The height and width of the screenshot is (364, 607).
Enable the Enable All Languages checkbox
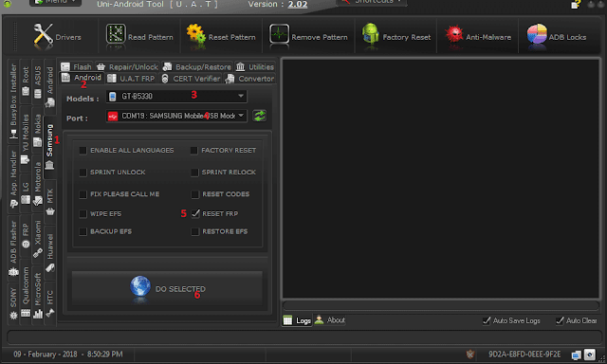(x=83, y=150)
